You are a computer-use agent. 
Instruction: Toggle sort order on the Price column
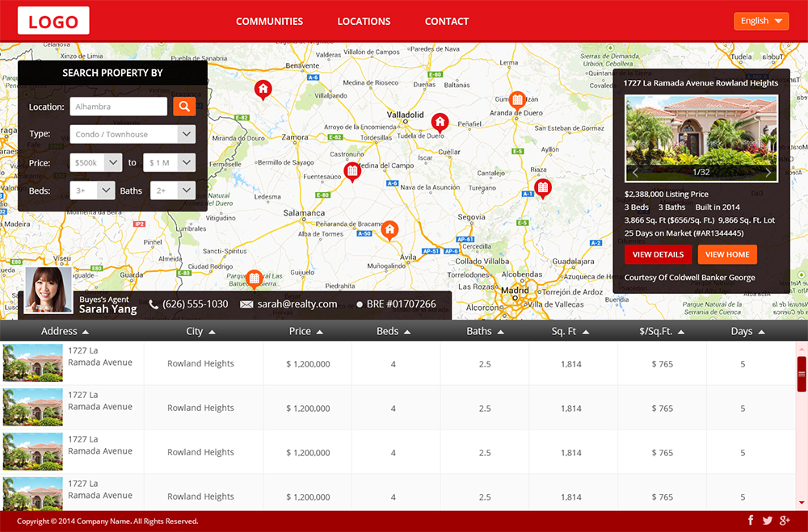pos(305,331)
